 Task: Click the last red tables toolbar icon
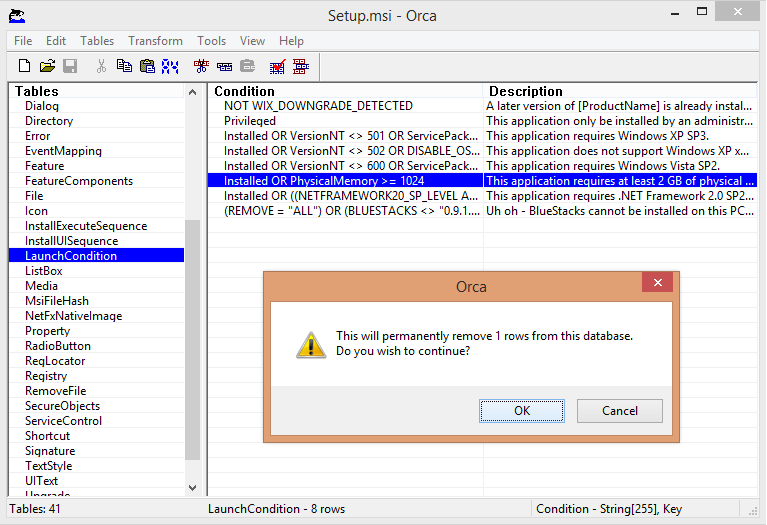[301, 66]
